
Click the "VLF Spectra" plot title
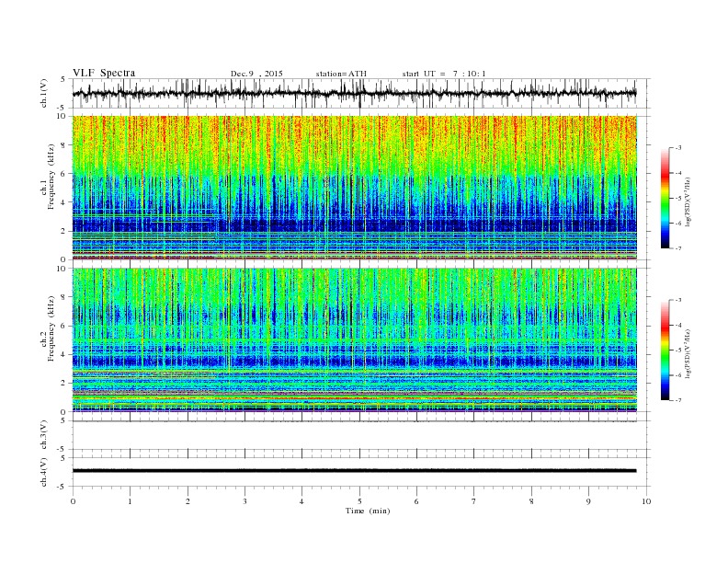pyautogui.click(x=104, y=73)
